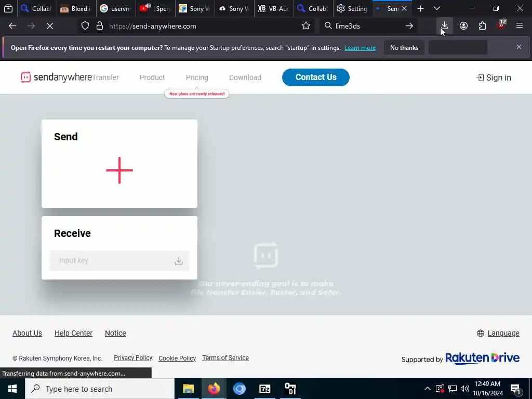Click the download icon in Receive key field
Viewport: 532px width, 399px height.
[x=179, y=261]
